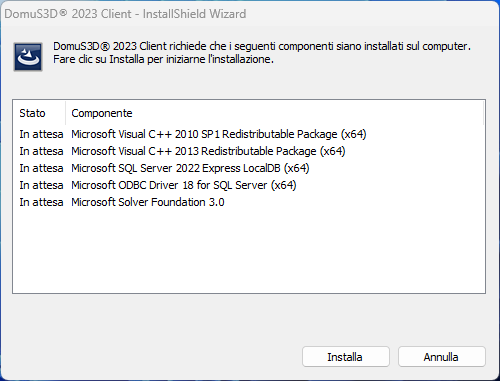Click In attesa status of Visual C++ 2013
Image resolution: width=500 pixels, height=381 pixels.
[41, 151]
